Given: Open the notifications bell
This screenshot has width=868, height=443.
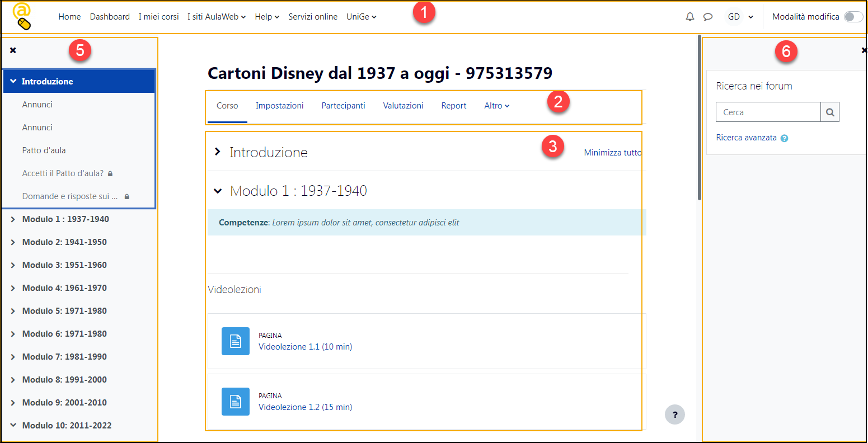Looking at the screenshot, I should 690,17.
